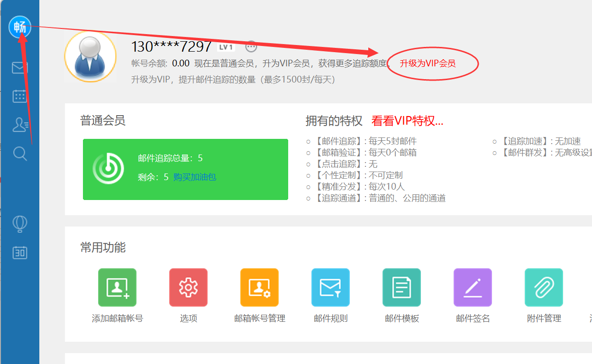Open 附件管理 paperclip icon

(544, 287)
